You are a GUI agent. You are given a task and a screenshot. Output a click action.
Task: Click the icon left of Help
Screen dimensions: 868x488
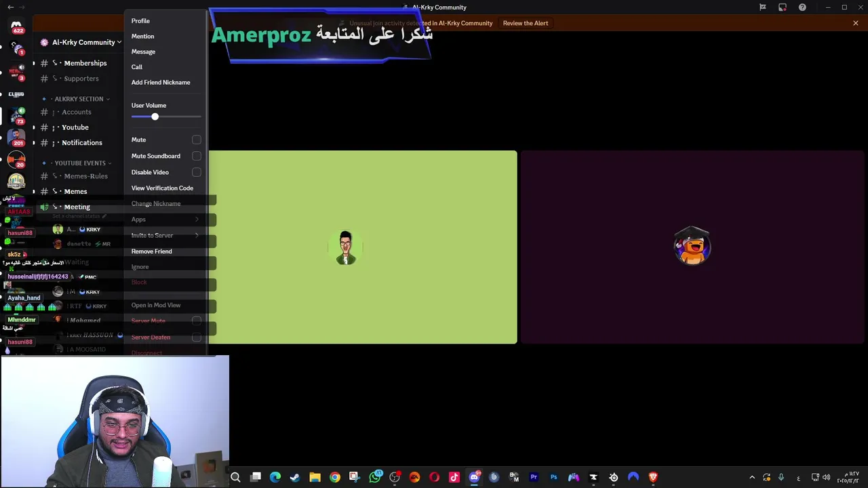tap(783, 7)
